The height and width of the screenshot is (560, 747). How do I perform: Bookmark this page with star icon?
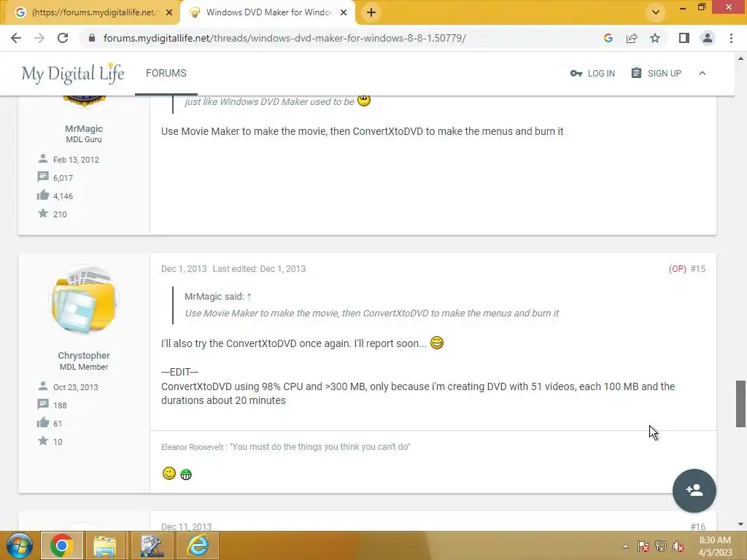[x=655, y=38]
